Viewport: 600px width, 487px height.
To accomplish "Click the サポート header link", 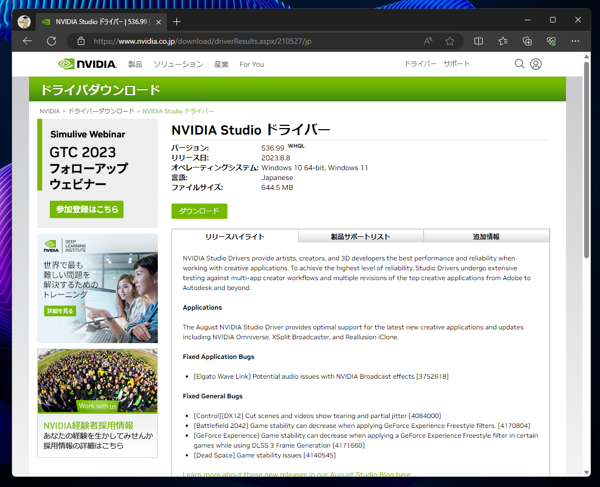I will [x=457, y=64].
